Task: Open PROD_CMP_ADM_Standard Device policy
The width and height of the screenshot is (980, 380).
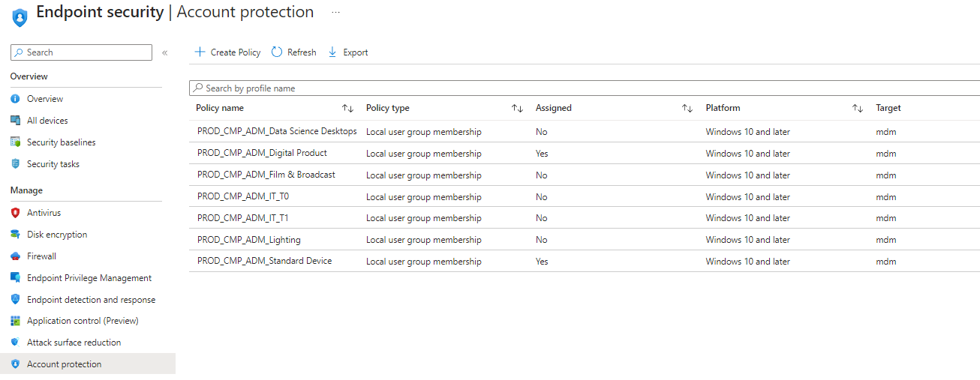Action: pyautogui.click(x=265, y=261)
